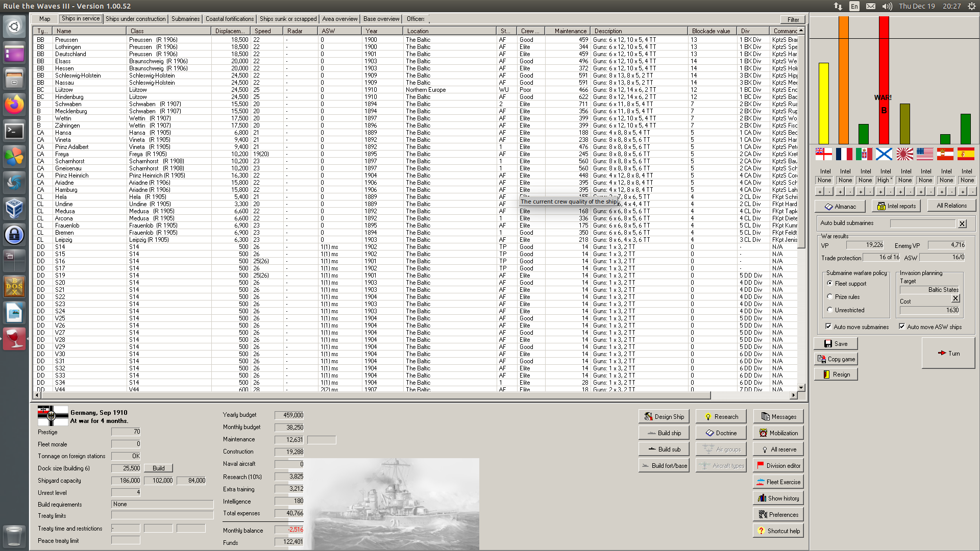Open Intel reports
The height and width of the screenshot is (551, 980).
coord(896,206)
